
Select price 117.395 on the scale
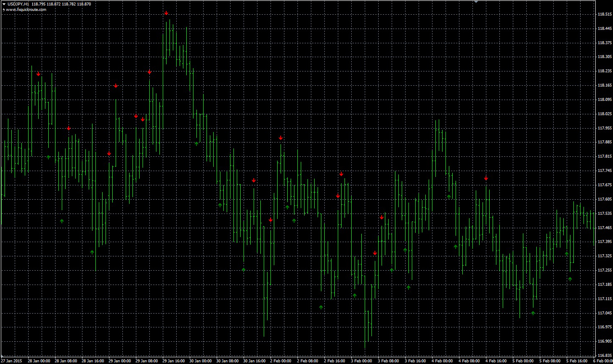(x=604, y=242)
